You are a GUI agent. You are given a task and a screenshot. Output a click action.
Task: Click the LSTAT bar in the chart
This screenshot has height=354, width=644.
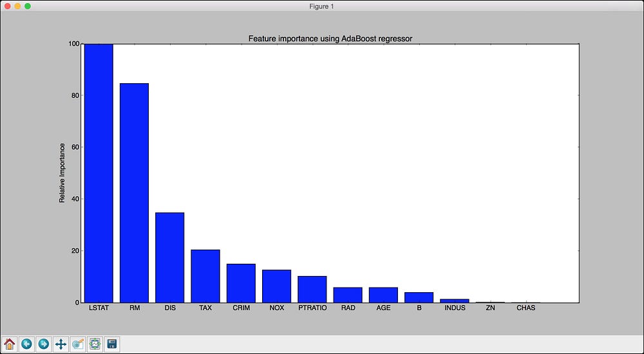99,173
